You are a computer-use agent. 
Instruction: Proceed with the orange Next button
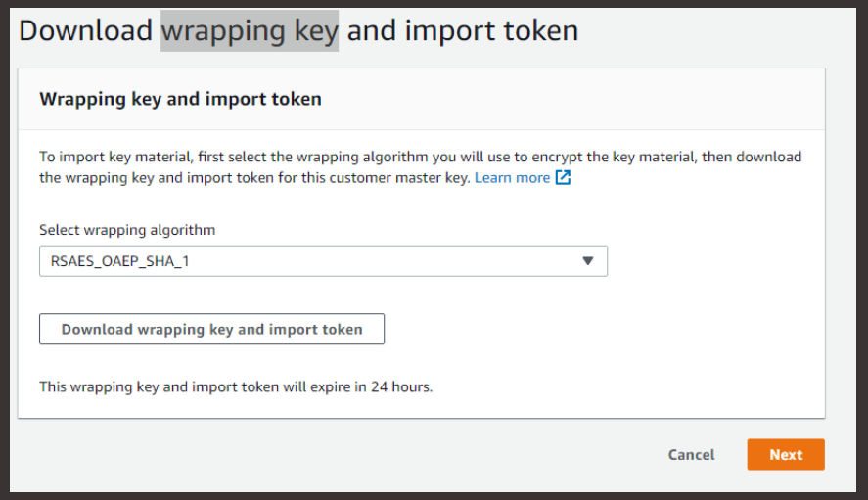785,455
